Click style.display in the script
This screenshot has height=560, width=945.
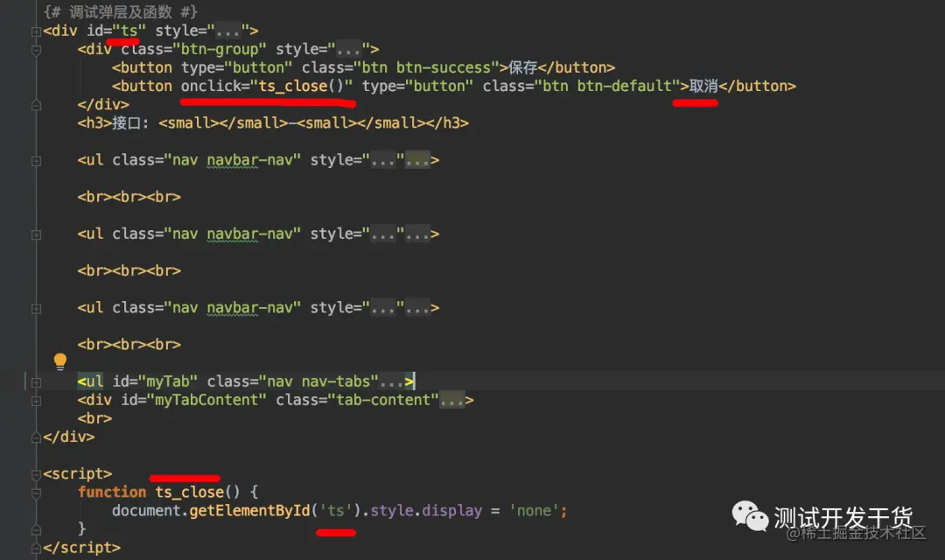[x=426, y=511]
